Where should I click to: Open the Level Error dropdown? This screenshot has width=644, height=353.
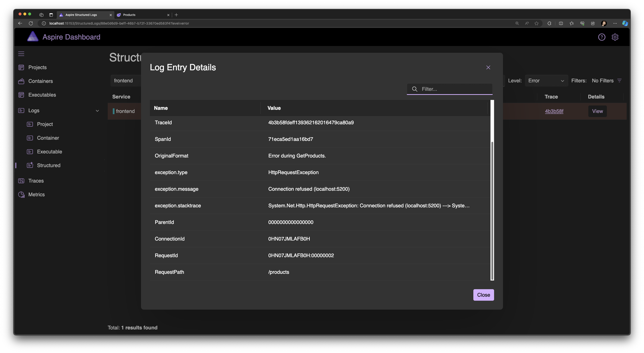pyautogui.click(x=546, y=81)
